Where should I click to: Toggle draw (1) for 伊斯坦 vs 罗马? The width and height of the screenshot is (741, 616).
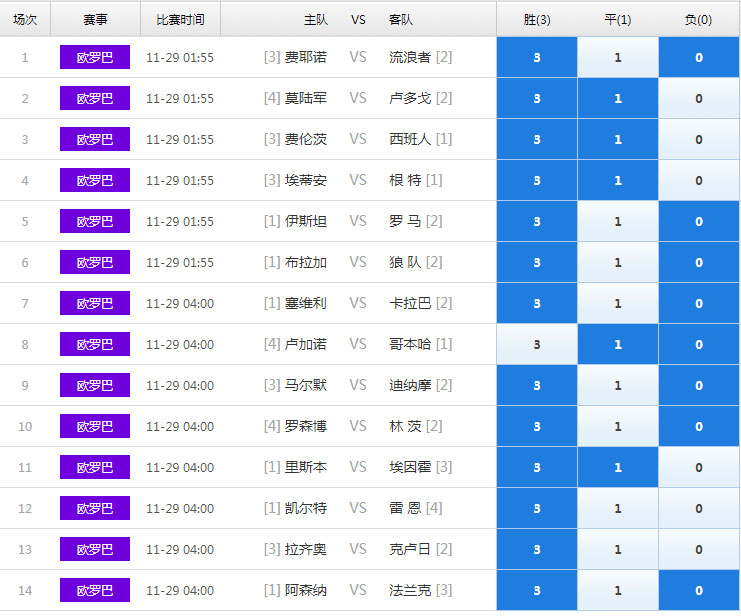tap(618, 221)
